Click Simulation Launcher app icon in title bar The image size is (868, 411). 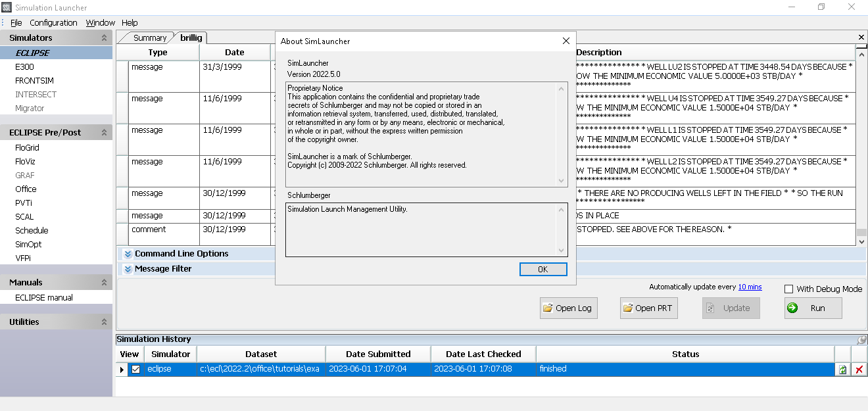(7, 7)
